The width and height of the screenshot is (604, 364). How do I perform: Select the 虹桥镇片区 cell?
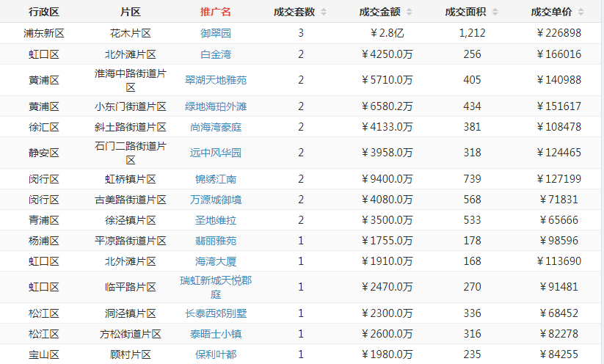coord(130,179)
